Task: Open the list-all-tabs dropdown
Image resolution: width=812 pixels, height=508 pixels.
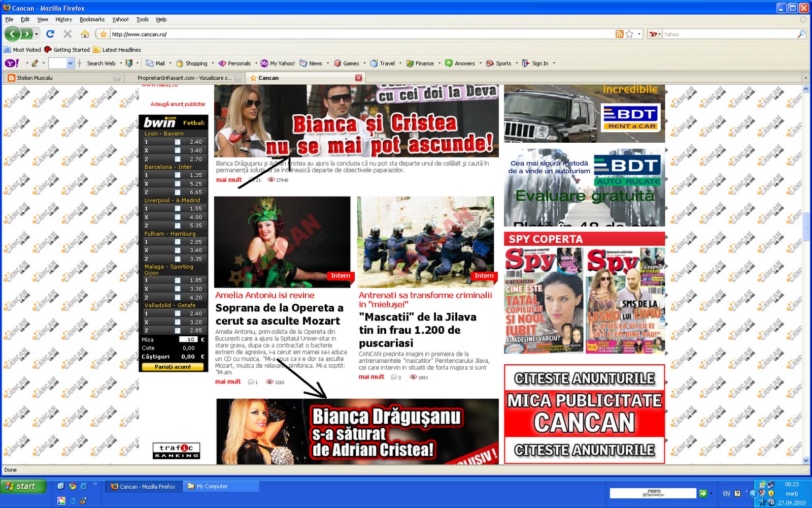Action: click(x=805, y=78)
